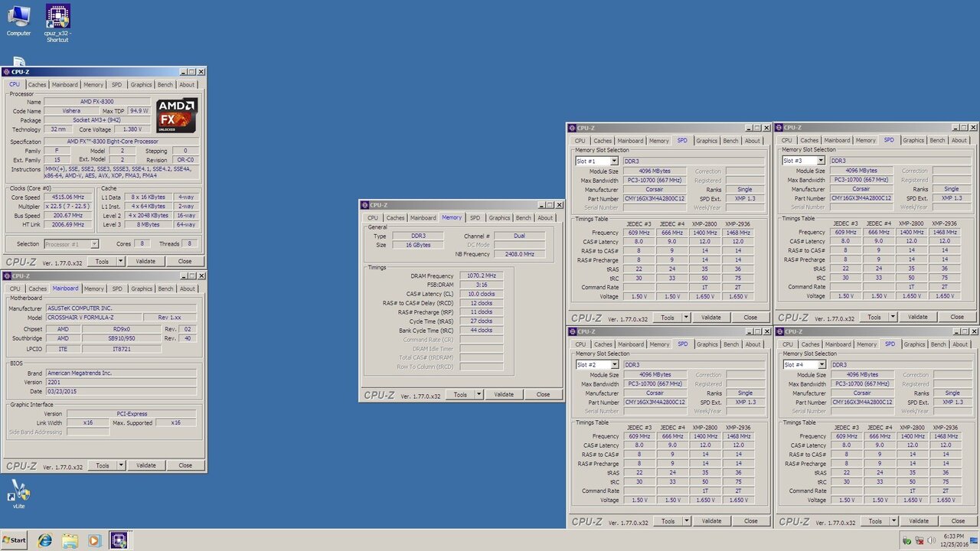Open the Bench tab in the Slot #2 window
Image resolution: width=980 pixels, height=551 pixels.
tap(730, 344)
